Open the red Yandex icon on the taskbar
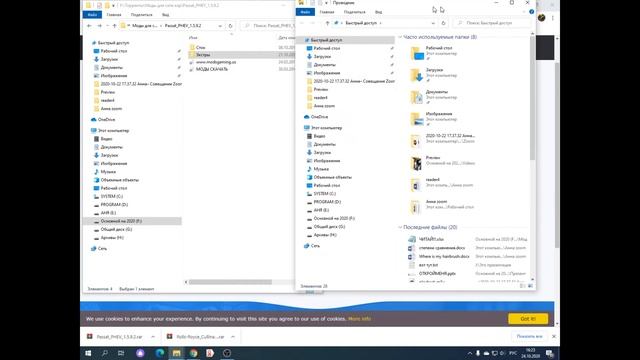The width and height of the screenshot is (640, 360). [x=210, y=353]
